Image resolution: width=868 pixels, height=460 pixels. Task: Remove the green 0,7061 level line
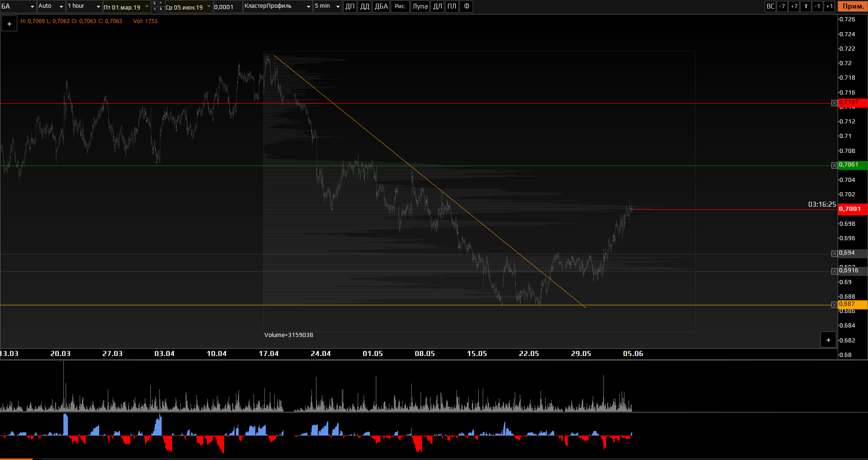(x=834, y=166)
